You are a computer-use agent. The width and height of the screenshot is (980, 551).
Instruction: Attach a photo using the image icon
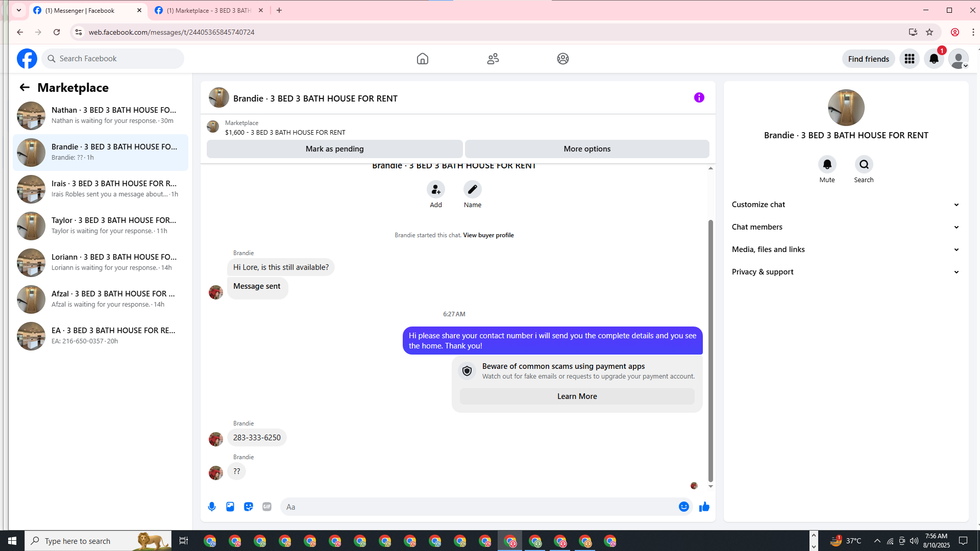point(230,507)
